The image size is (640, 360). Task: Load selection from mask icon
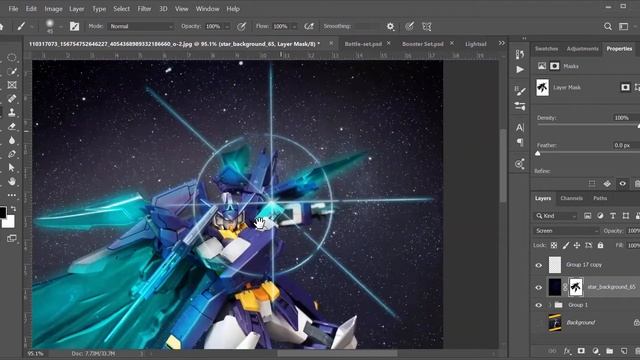click(592, 184)
